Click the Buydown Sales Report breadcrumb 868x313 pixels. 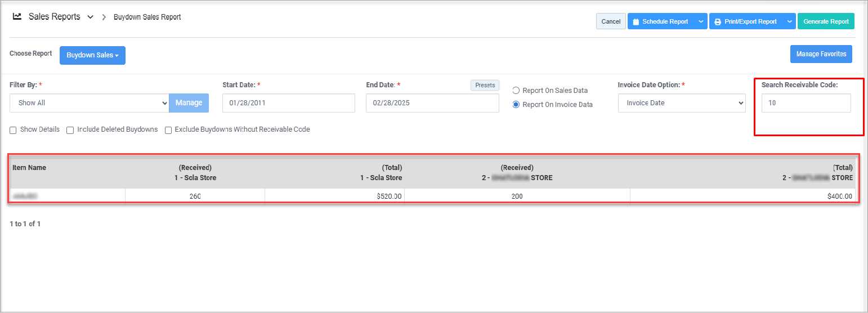point(147,17)
